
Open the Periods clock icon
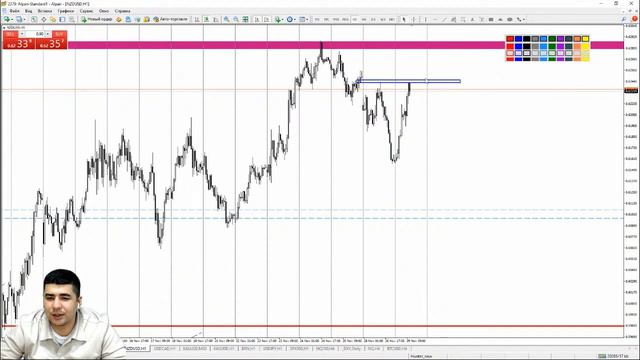(x=289, y=19)
